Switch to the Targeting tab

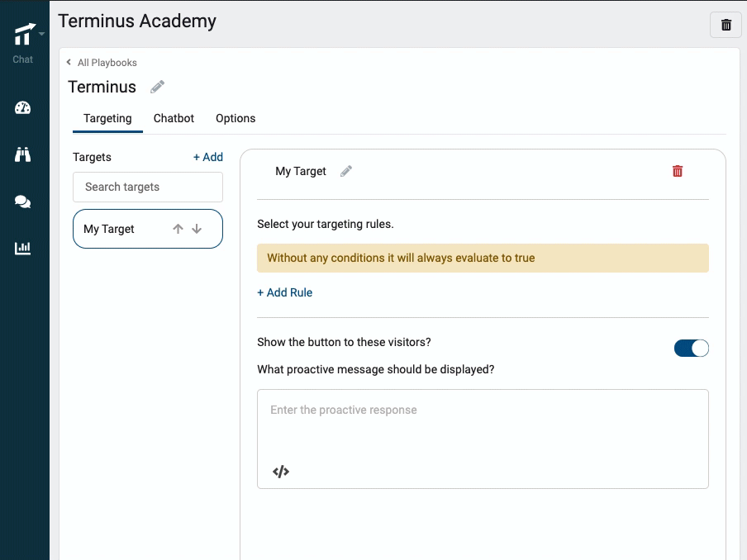coord(107,119)
